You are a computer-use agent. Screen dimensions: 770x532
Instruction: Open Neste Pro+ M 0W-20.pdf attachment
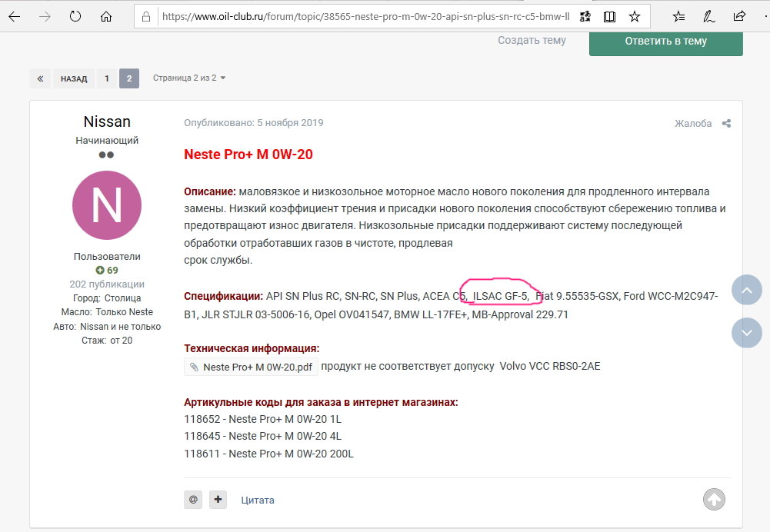click(x=251, y=367)
